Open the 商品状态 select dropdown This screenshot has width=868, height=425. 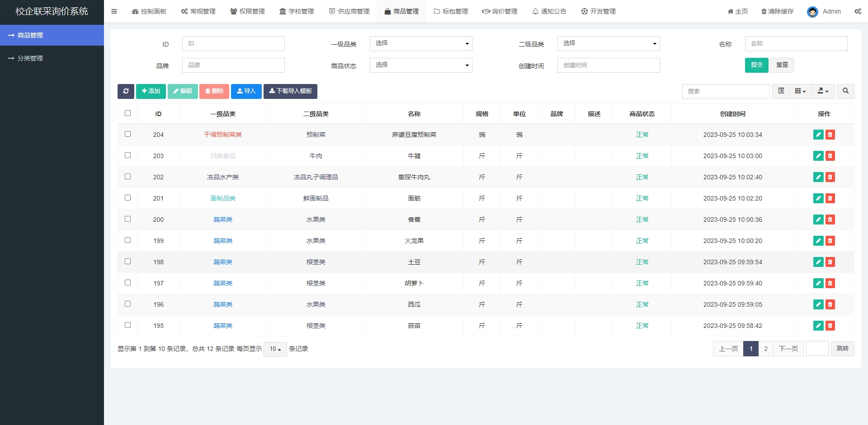(421, 65)
